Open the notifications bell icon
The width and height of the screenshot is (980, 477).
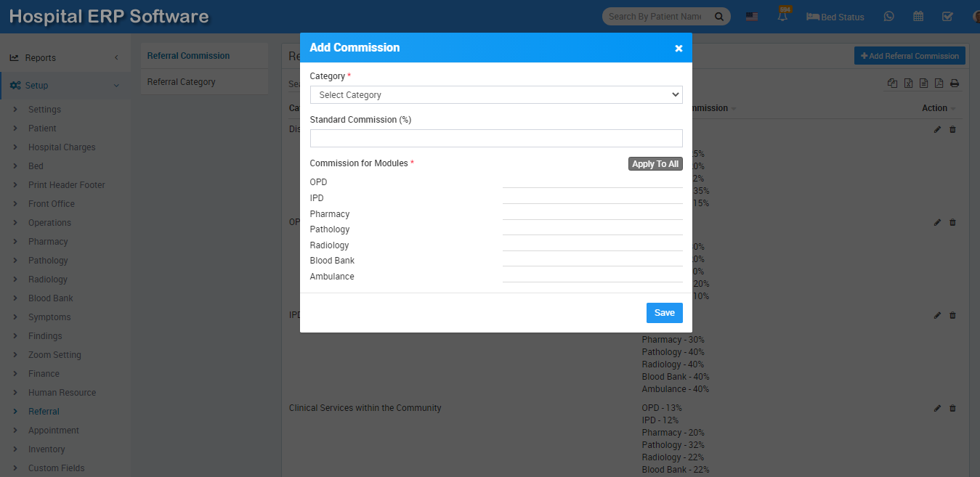[x=783, y=17]
